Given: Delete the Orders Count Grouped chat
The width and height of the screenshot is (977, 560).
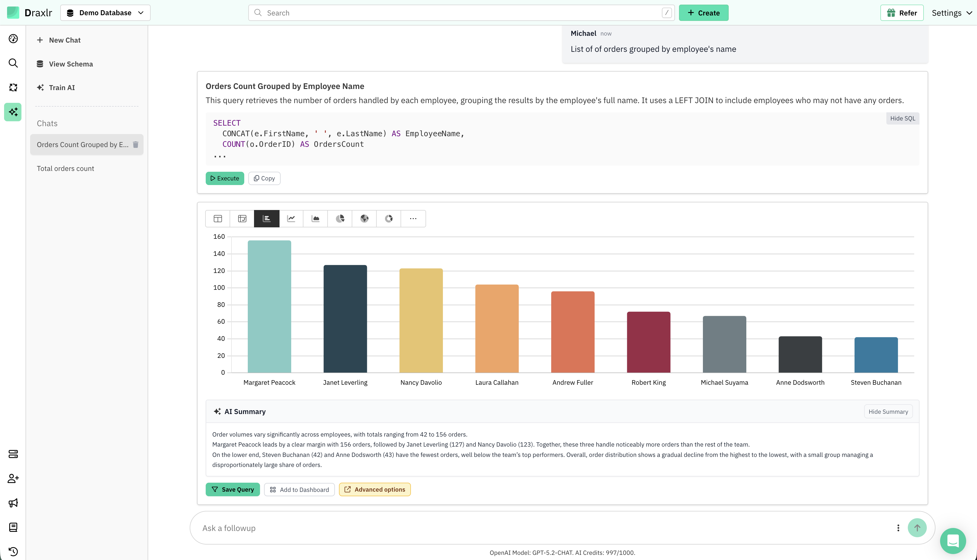Looking at the screenshot, I should pyautogui.click(x=135, y=145).
